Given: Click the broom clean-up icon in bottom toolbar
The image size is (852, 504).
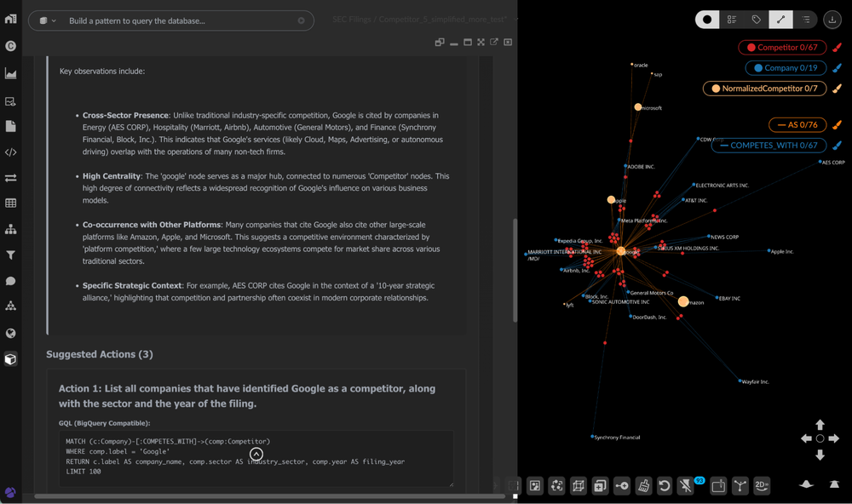Looking at the screenshot, I should point(644,486).
